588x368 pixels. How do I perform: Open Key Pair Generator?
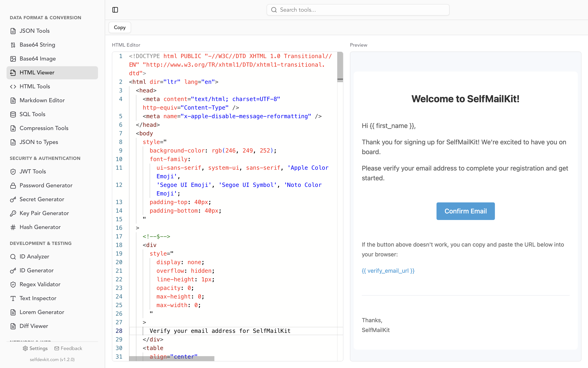tap(52, 213)
